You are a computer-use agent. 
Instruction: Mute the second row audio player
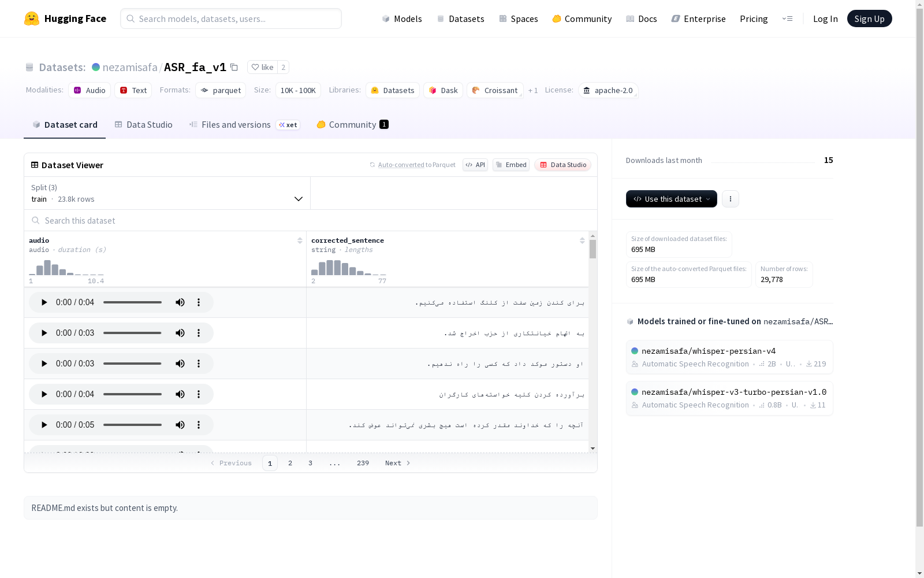[180, 333]
